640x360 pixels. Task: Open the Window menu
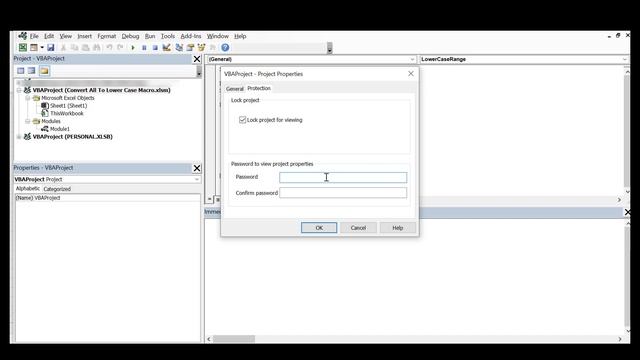point(218,36)
